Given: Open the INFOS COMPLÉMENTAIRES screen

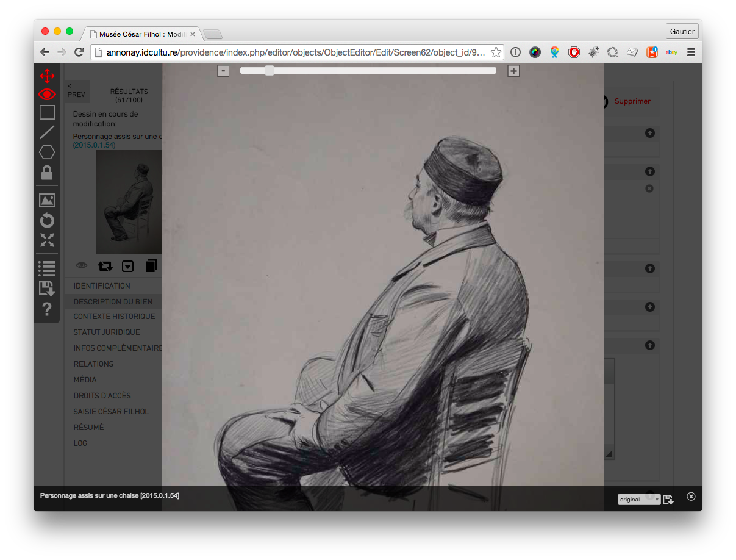Looking at the screenshot, I should click(x=118, y=348).
